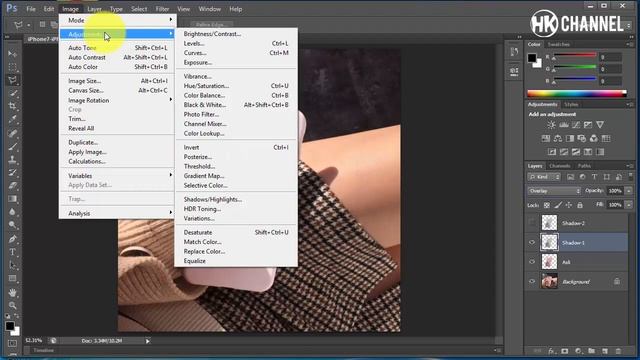
Task: Pick a color from the spectrum ramp
Action: coord(576,93)
